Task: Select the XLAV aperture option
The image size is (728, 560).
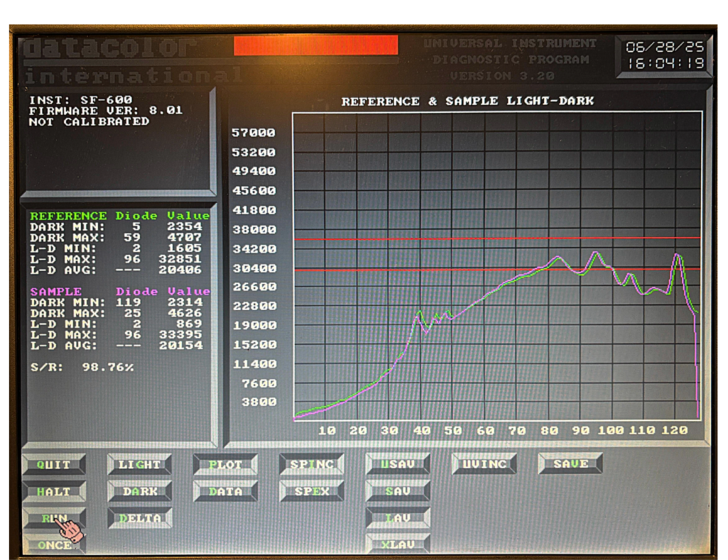Action: [397, 544]
